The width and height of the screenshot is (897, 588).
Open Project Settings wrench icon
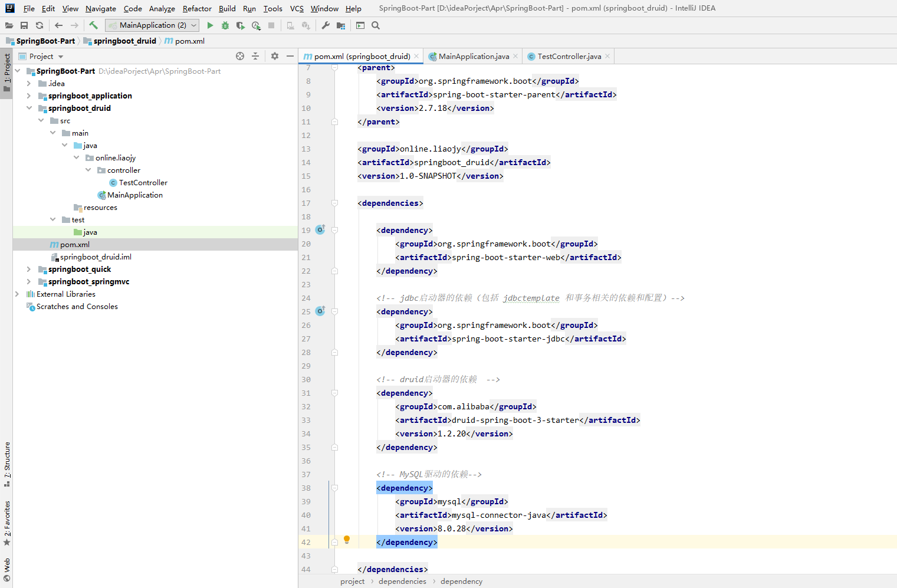click(326, 25)
